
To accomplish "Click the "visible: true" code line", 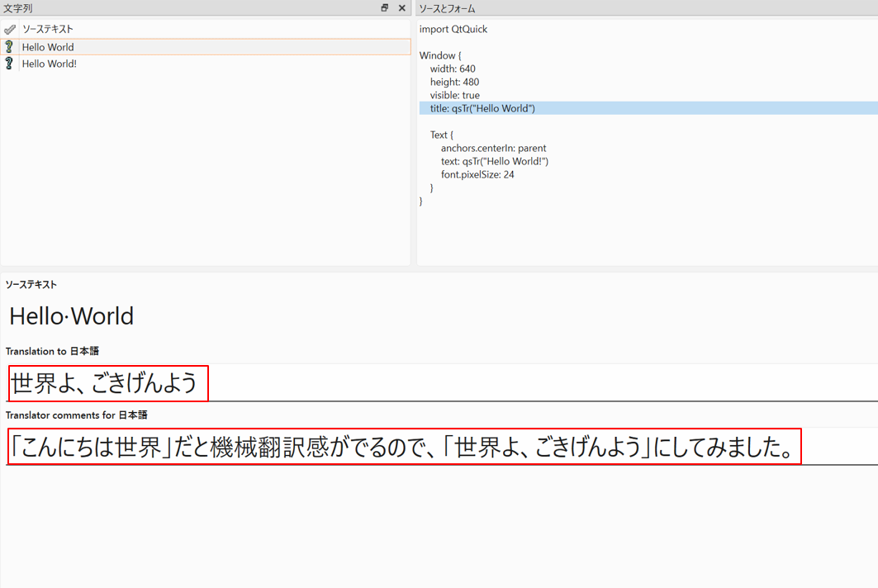I will click(x=454, y=95).
